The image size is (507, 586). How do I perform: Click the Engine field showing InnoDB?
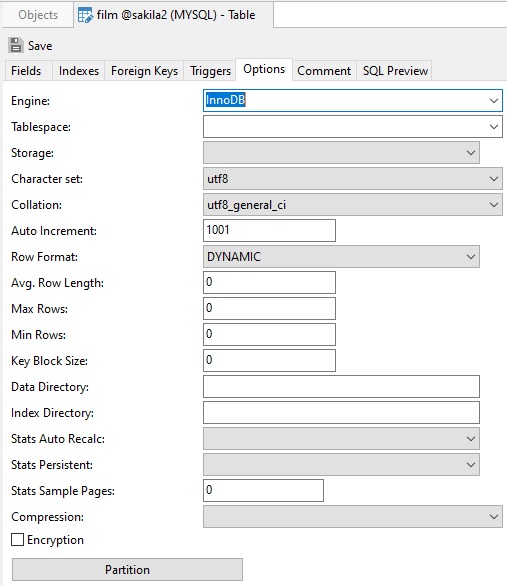tap(353, 100)
